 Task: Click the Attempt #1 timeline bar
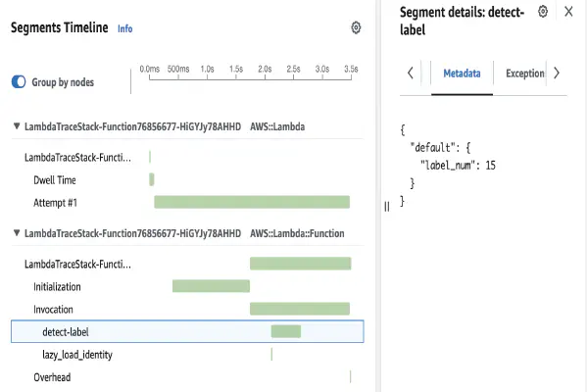click(x=252, y=202)
